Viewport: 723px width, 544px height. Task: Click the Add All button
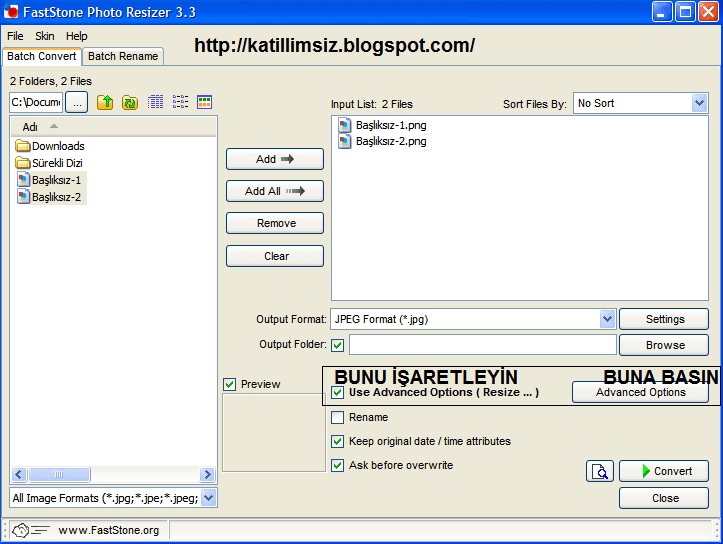pos(275,191)
